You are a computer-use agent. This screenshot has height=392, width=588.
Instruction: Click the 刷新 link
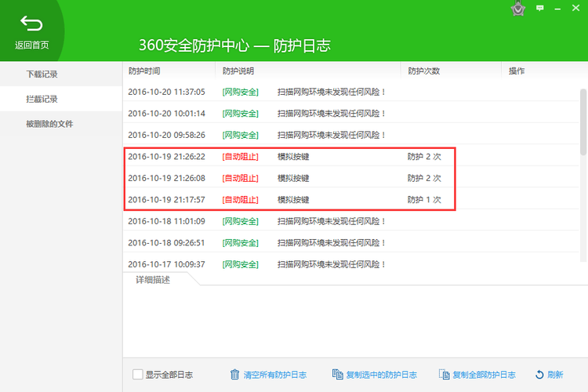pyautogui.click(x=555, y=375)
